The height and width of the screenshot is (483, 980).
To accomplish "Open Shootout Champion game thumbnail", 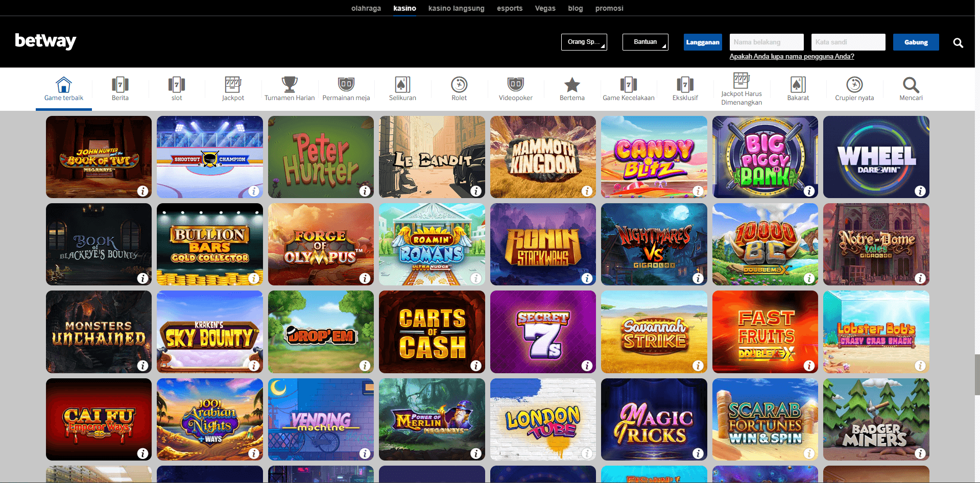I will 210,157.
